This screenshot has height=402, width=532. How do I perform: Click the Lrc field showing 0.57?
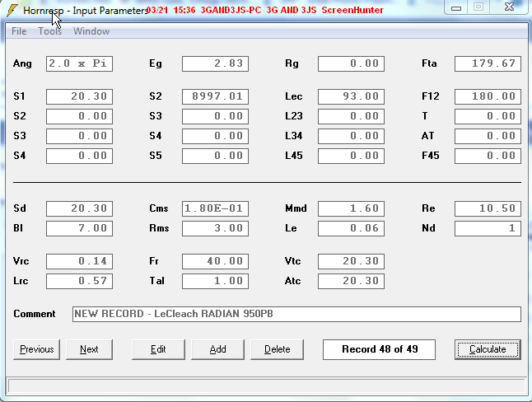[x=79, y=281]
